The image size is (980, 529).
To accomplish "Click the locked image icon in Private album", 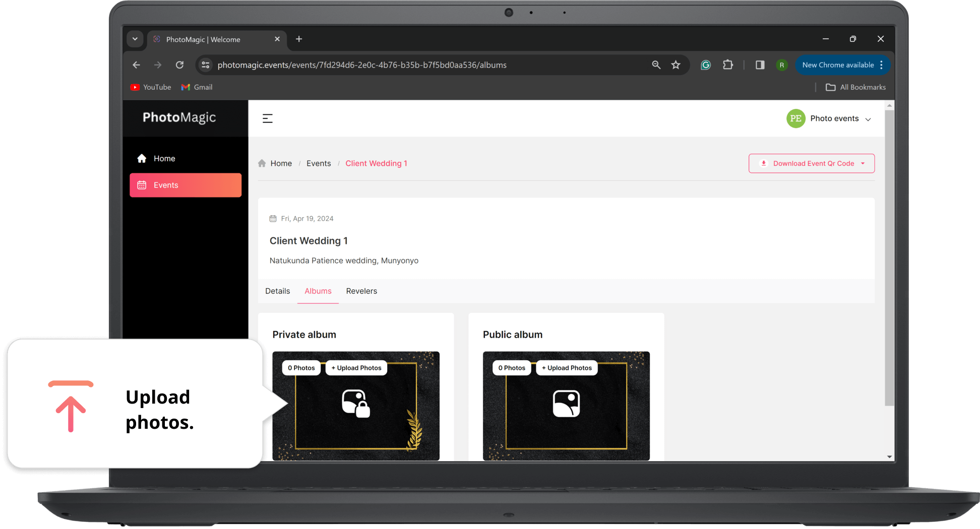I will click(355, 404).
